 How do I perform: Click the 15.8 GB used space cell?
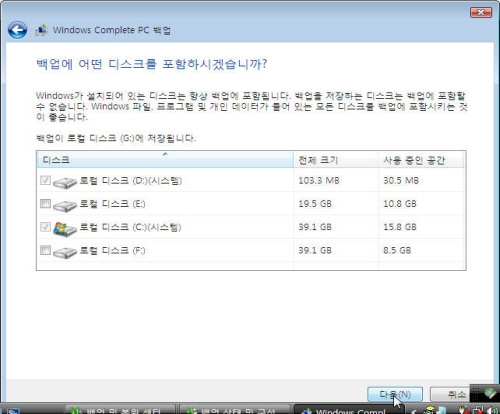(400, 227)
